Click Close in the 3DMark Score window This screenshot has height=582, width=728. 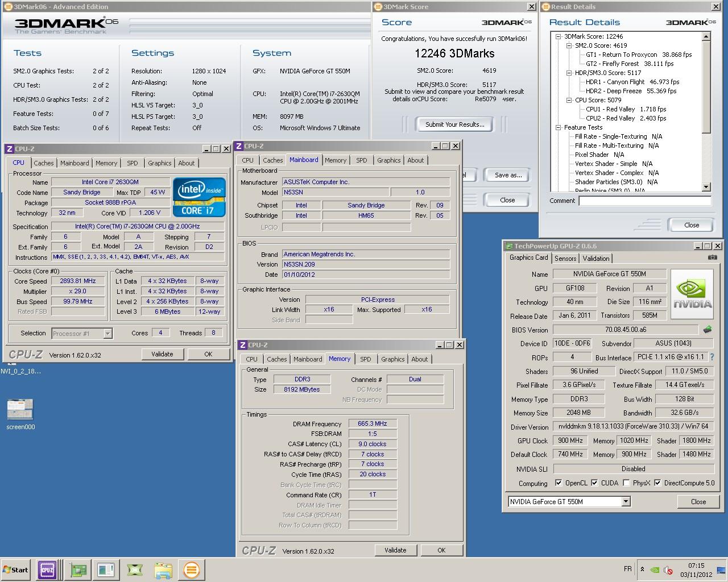point(507,200)
